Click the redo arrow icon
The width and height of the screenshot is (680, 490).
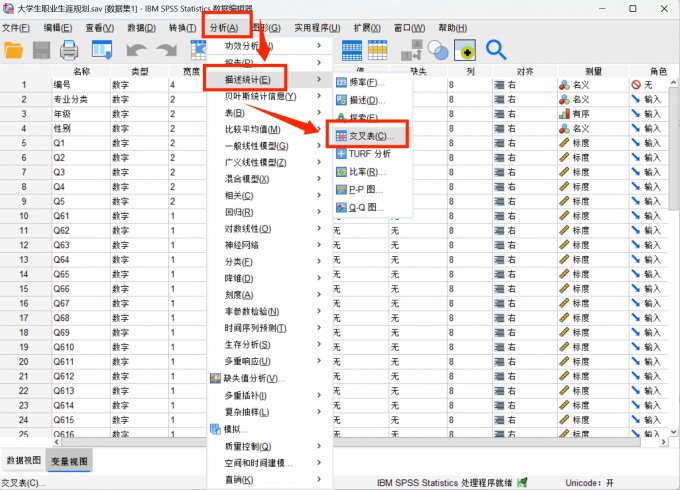click(x=167, y=50)
